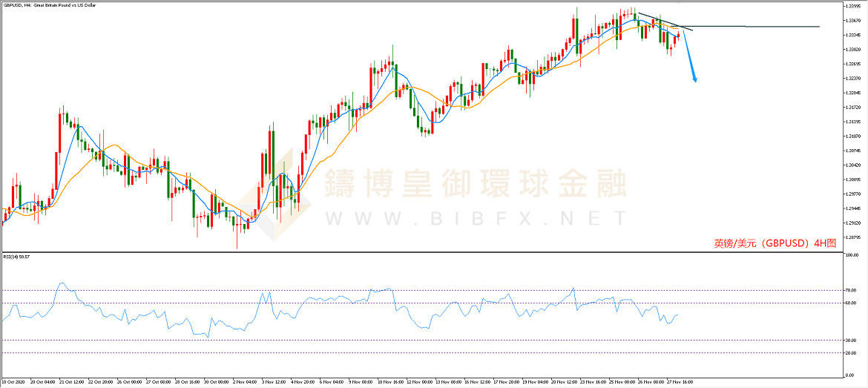Image resolution: width=868 pixels, height=388 pixels.
Task: Click the 18 Oct 2020 date label
Action: point(15,382)
